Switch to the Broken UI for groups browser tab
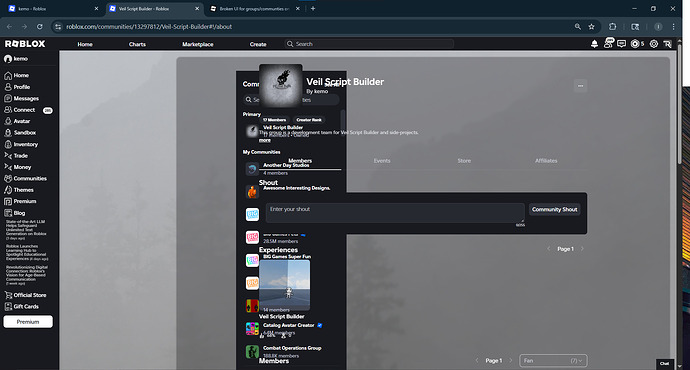Image resolution: width=690 pixels, height=370 pixels. click(254, 8)
